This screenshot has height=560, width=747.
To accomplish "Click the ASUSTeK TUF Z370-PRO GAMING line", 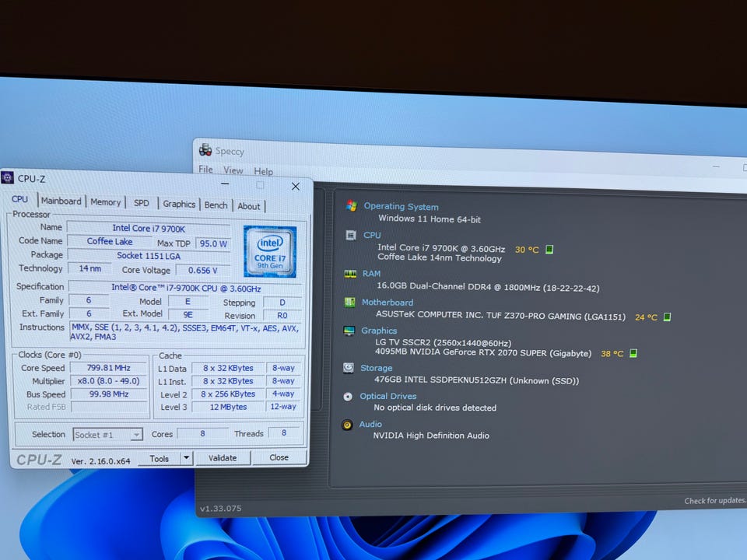I will coord(500,315).
